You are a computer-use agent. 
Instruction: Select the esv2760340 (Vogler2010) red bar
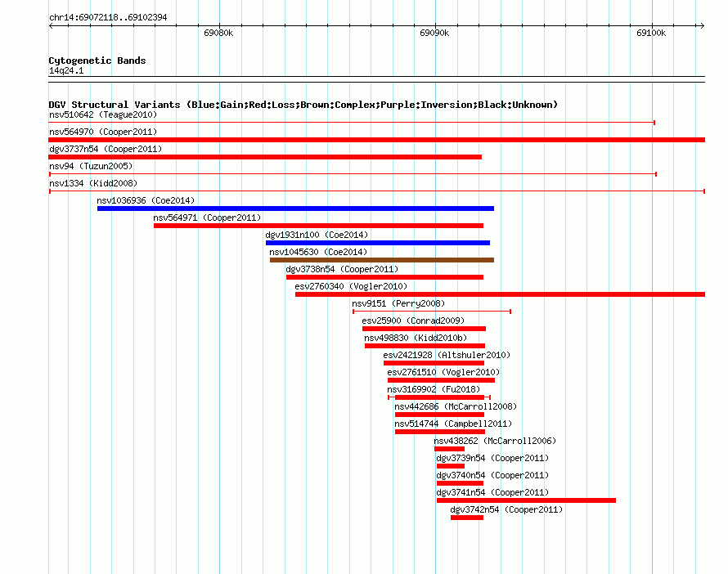pyautogui.click(x=500, y=294)
